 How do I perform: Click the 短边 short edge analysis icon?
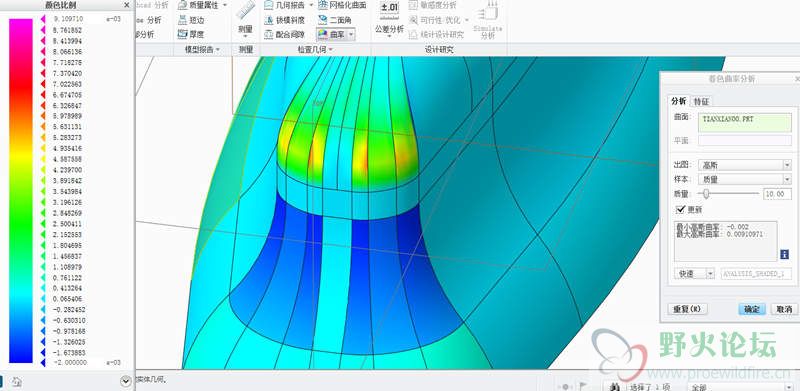(183, 20)
